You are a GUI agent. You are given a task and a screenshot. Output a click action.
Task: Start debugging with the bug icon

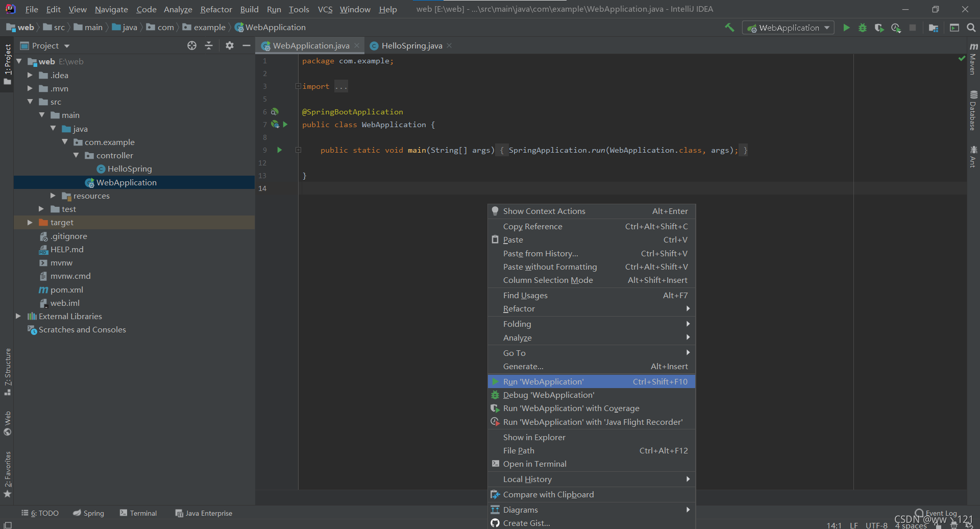(x=863, y=28)
